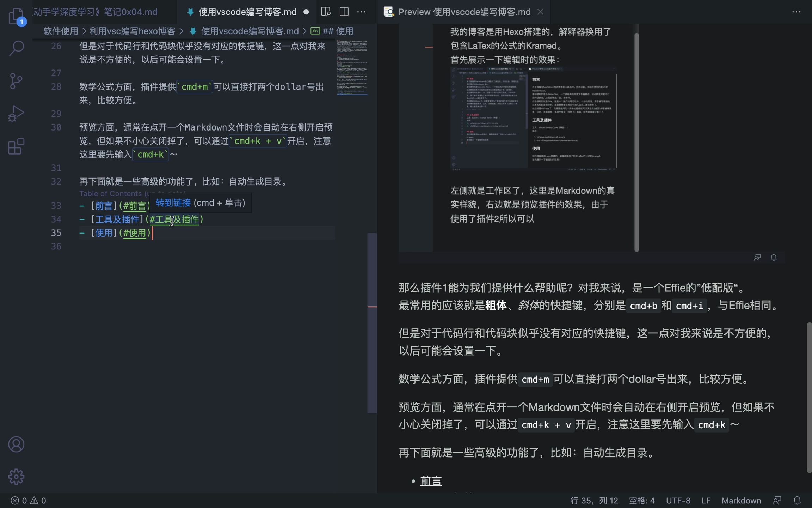The height and width of the screenshot is (508, 812).
Task: Open the Search view in activity bar
Action: pyautogui.click(x=16, y=48)
